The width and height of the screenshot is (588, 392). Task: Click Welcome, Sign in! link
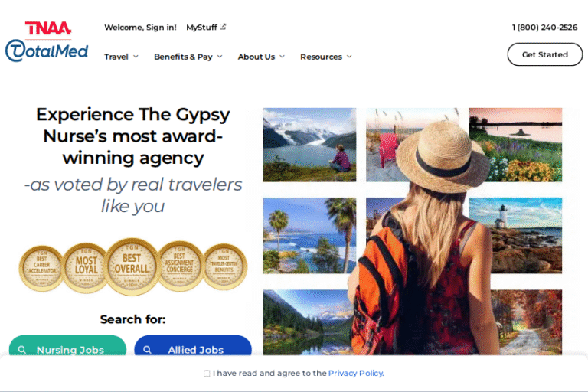[x=140, y=28]
